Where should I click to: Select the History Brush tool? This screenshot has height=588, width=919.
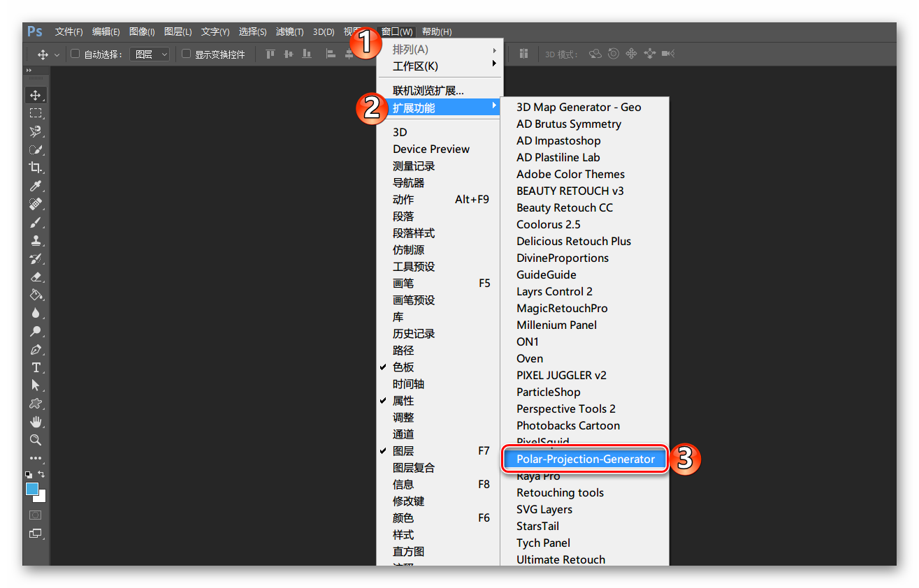pos(36,258)
